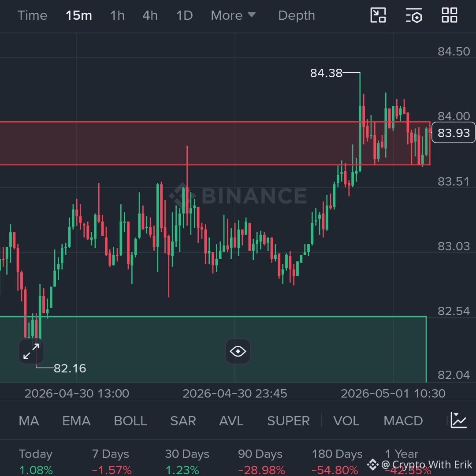This screenshot has width=476, height=476.
Task: Toggle the EMA indicator
Action: click(x=76, y=421)
